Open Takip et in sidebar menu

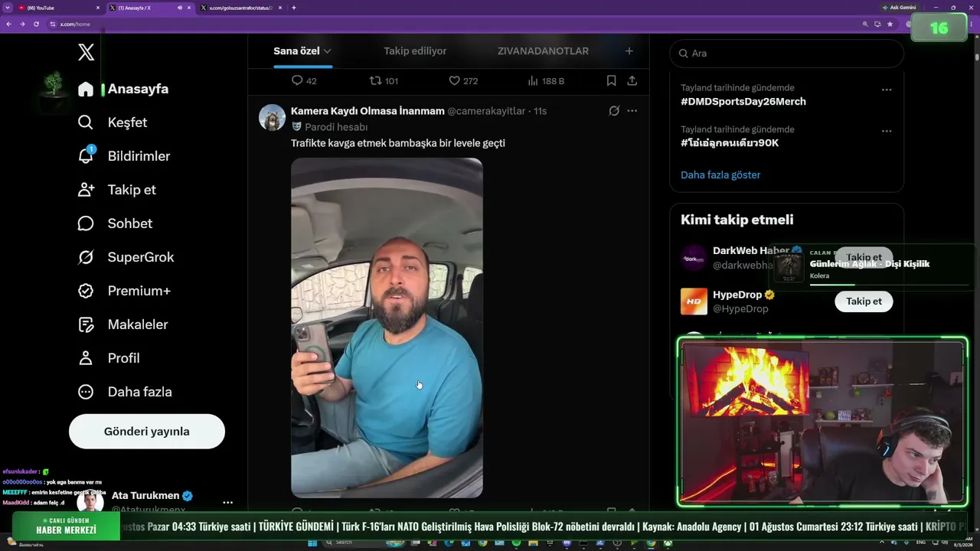116,190
